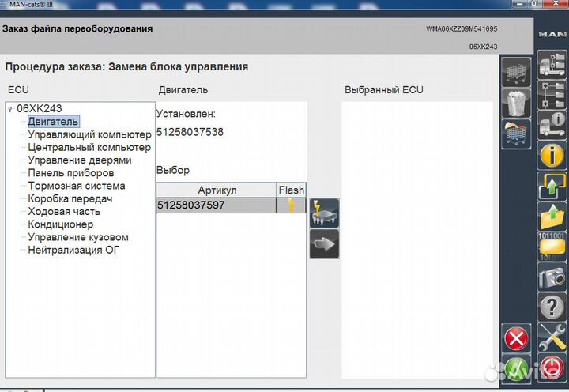This screenshot has width=569, height=392.
Task: Click the flash chip button beside the article table
Action: click(x=325, y=213)
